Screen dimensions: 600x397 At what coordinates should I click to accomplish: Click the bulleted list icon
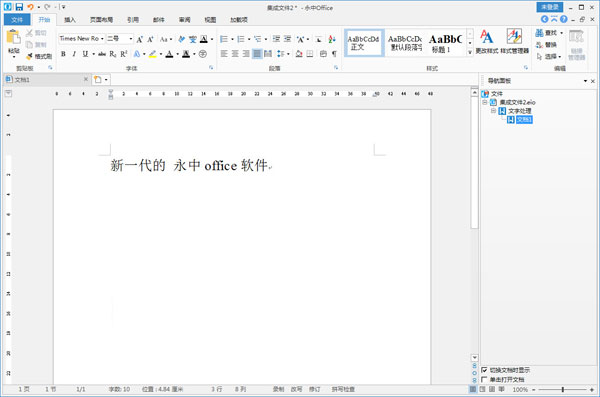click(224, 39)
